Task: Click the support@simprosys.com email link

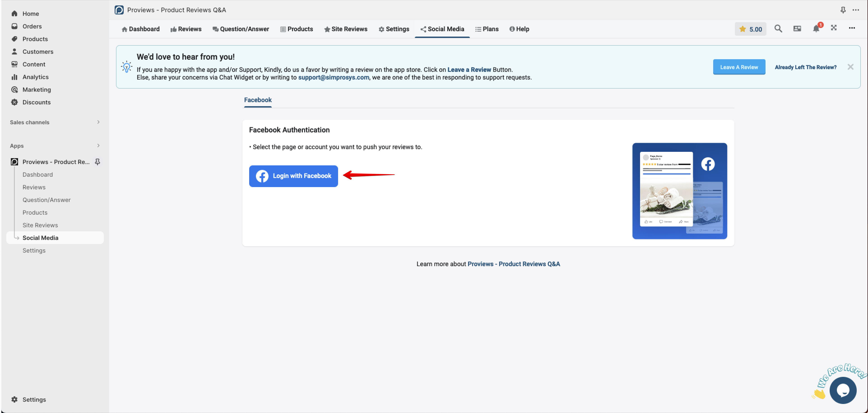Action: pos(334,77)
